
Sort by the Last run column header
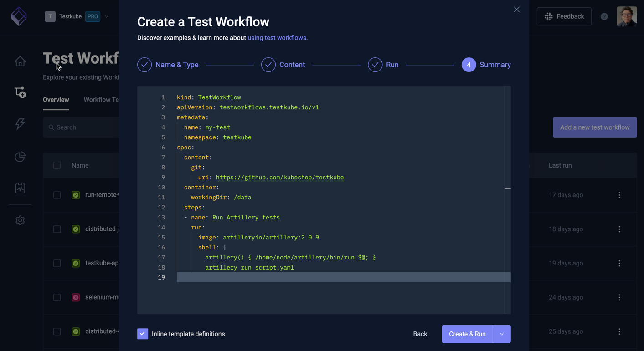coord(560,165)
